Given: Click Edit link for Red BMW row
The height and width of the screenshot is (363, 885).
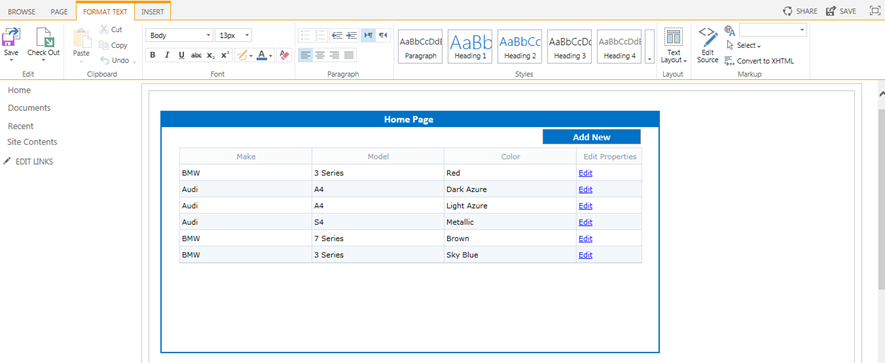Looking at the screenshot, I should (x=585, y=173).
